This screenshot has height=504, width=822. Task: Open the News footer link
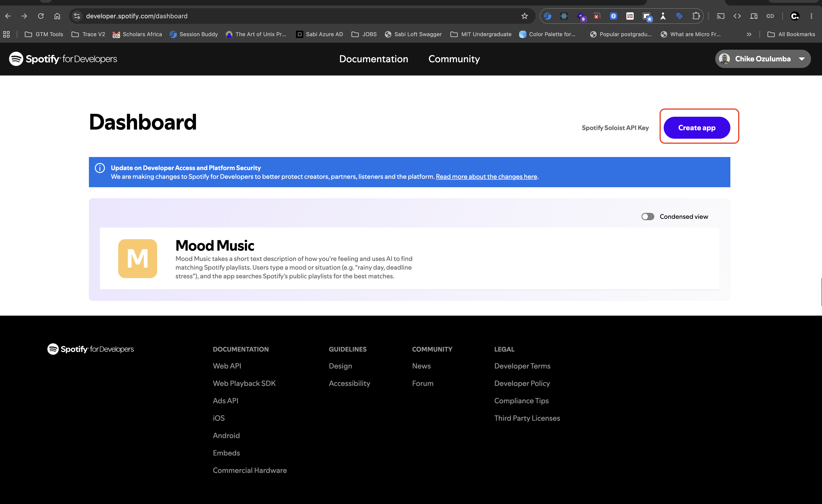(x=421, y=366)
